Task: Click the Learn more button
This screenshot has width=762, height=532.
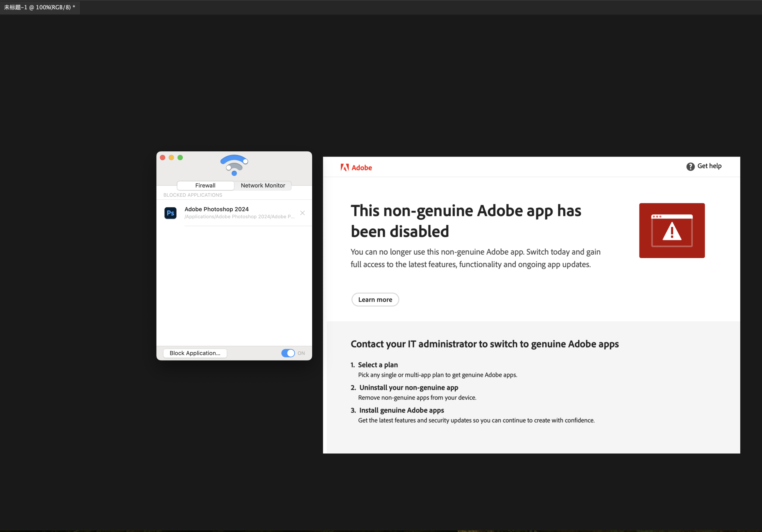Action: click(375, 300)
